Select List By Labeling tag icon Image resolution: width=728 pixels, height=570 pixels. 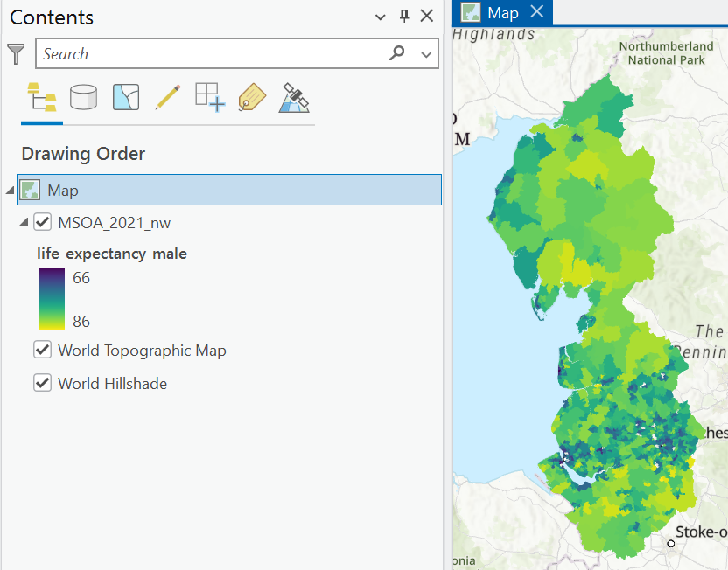252,97
